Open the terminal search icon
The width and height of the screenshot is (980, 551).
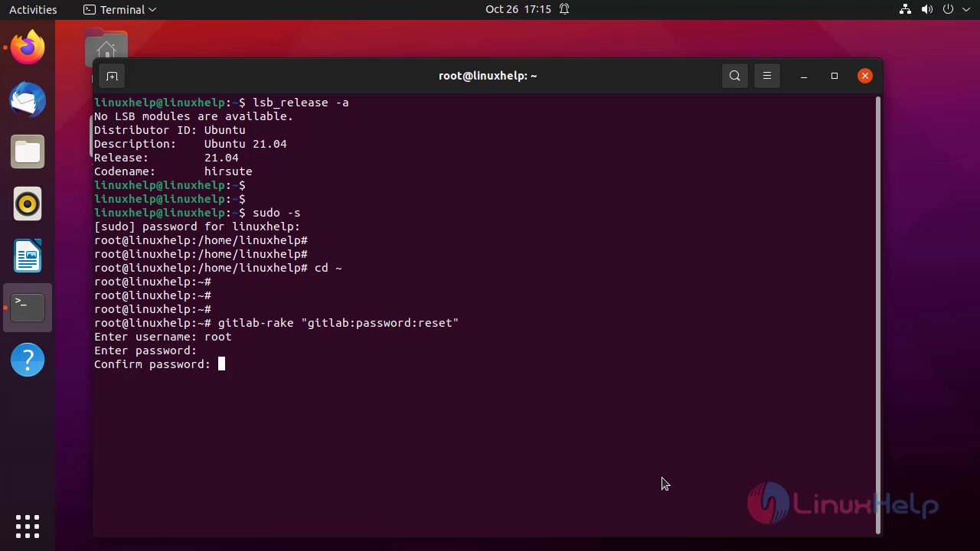tap(735, 76)
